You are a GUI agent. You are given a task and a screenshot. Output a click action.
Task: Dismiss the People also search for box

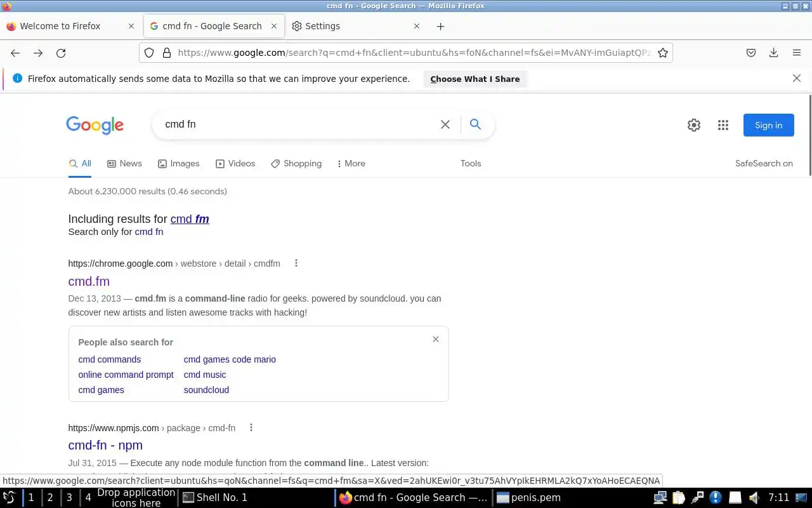tap(436, 339)
